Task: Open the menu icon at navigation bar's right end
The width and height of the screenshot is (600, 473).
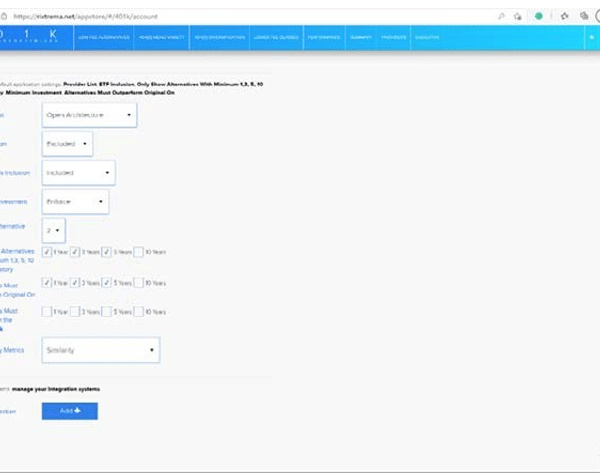Action: pos(592,37)
